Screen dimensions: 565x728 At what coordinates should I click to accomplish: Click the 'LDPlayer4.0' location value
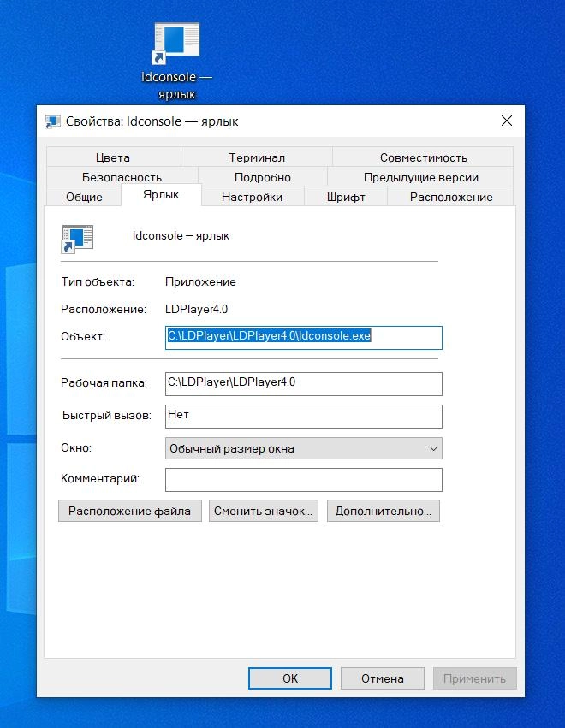197,309
